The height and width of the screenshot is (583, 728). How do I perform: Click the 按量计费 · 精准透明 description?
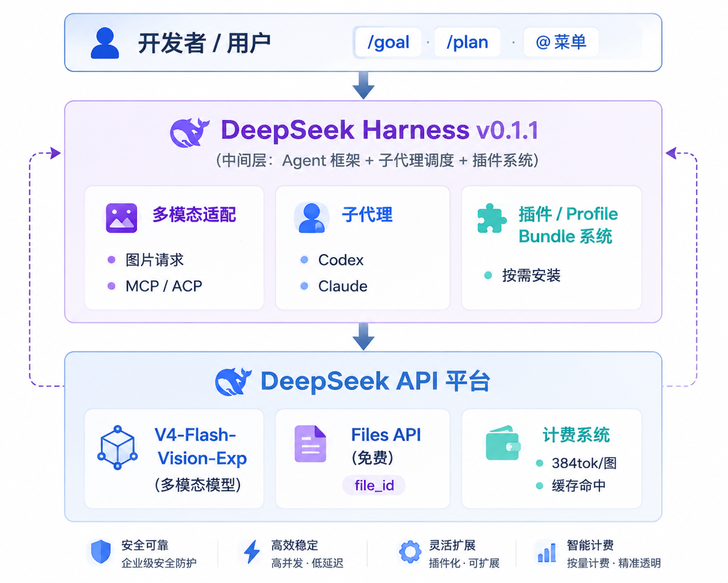[614, 563]
